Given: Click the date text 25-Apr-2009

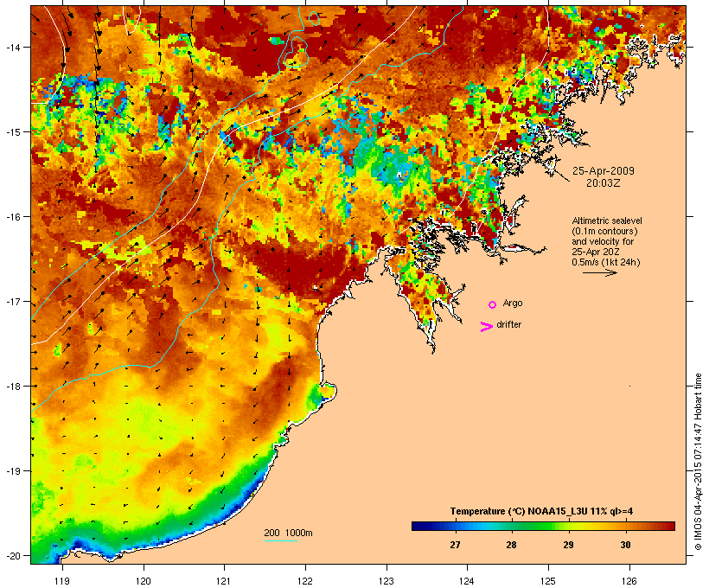Looking at the screenshot, I should (x=604, y=171).
